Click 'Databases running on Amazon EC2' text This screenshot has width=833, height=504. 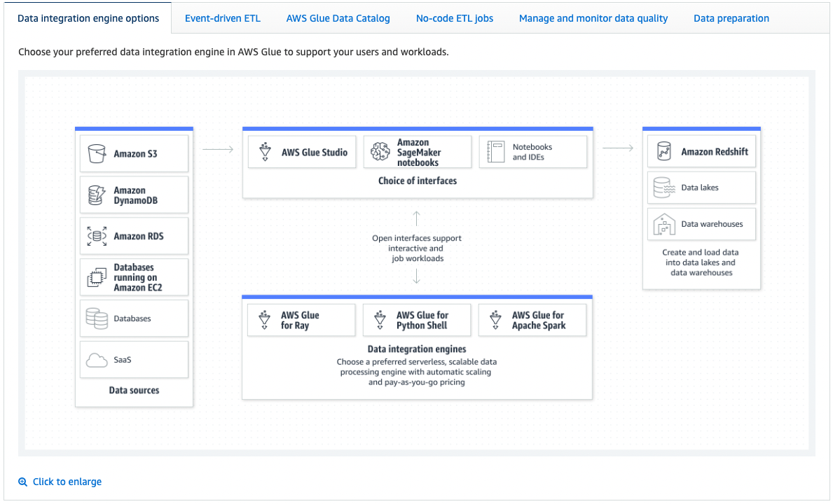pos(137,277)
